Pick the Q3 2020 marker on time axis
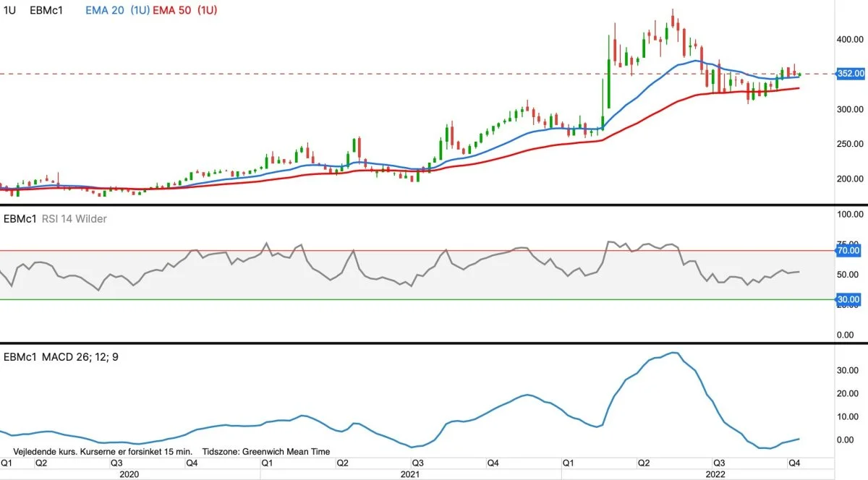The width and height of the screenshot is (868, 480). [x=116, y=463]
